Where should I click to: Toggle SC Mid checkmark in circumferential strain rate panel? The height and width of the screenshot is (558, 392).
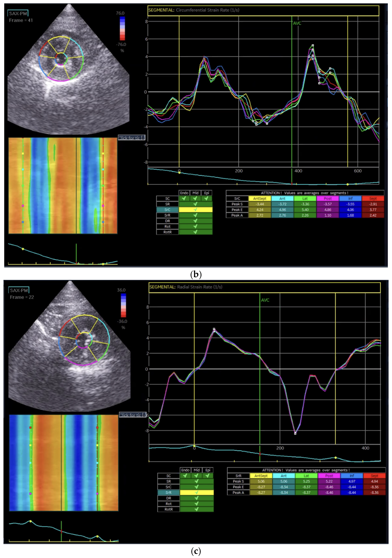[195, 198]
